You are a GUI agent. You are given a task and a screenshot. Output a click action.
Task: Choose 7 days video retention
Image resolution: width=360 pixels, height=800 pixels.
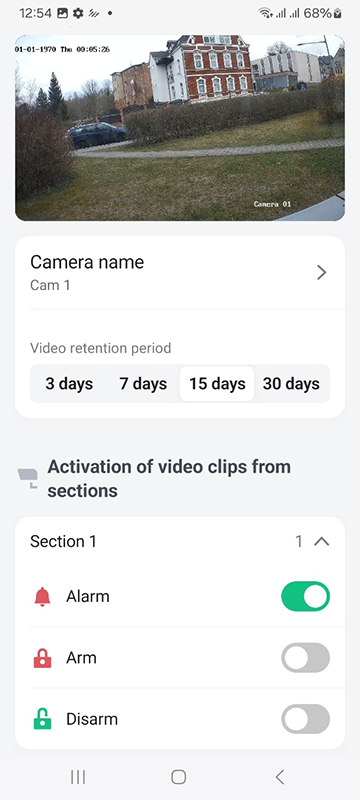(143, 384)
